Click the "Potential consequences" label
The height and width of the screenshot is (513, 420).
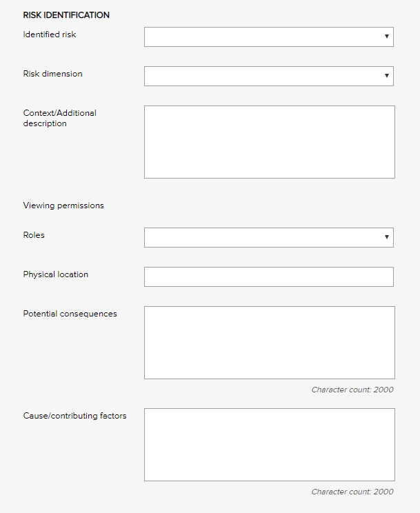tap(70, 314)
